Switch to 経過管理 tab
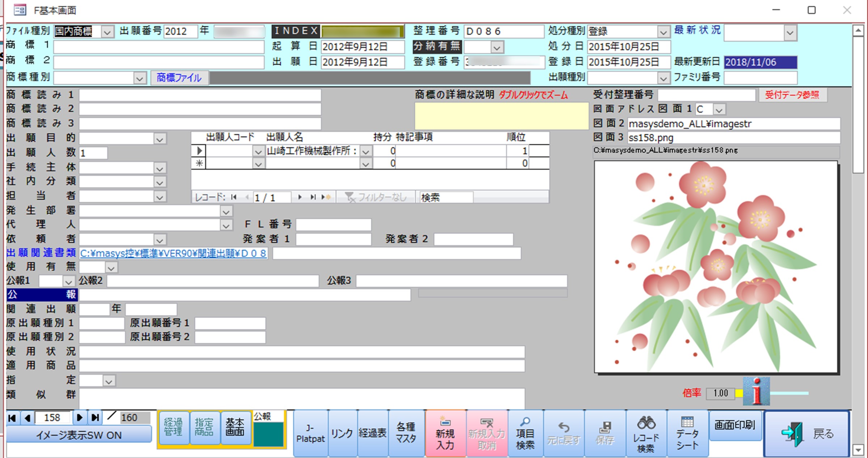Image resolution: width=868 pixels, height=458 pixels. [173, 427]
